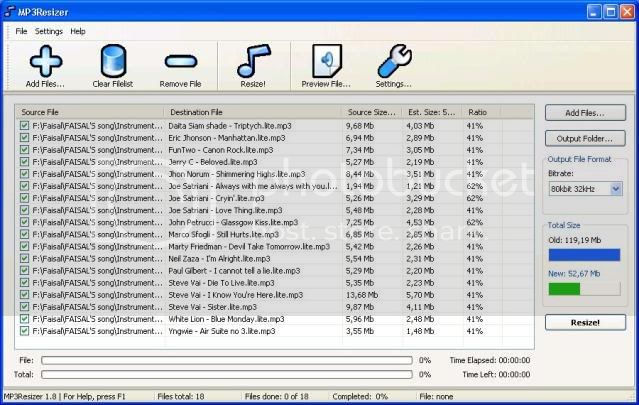
Task: Close the MP3Resizer window
Action: coord(627,12)
